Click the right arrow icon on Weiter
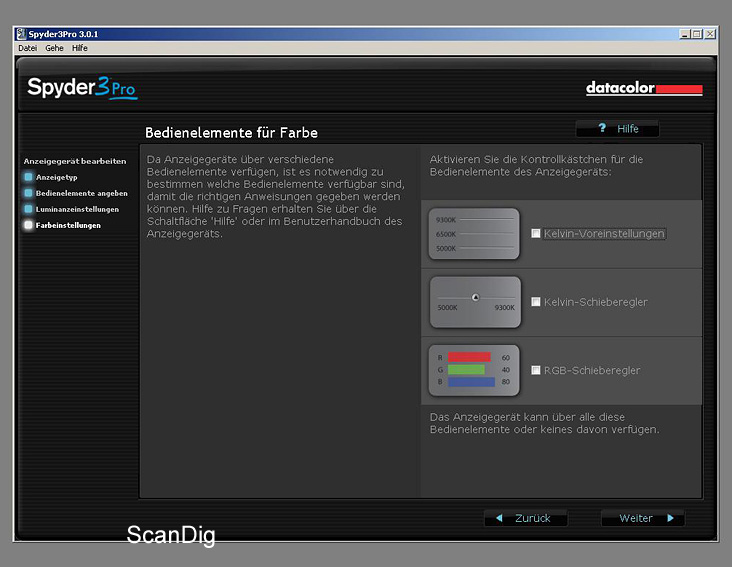732x567 pixels. [670, 518]
